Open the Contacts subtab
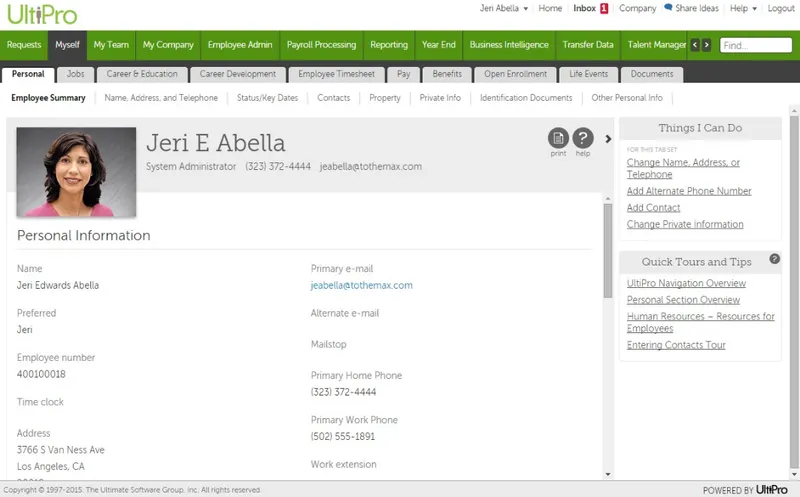 click(x=334, y=98)
